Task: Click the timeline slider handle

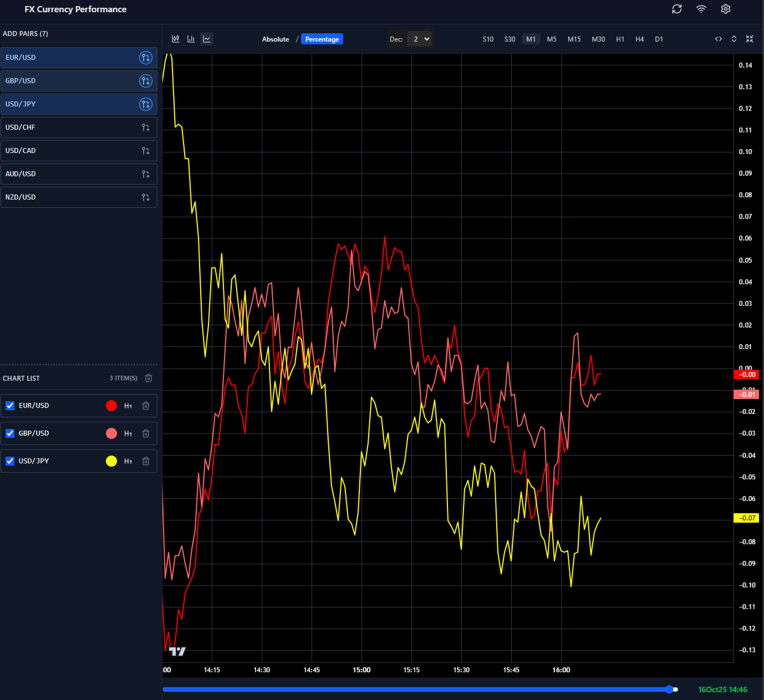Action: (669, 689)
